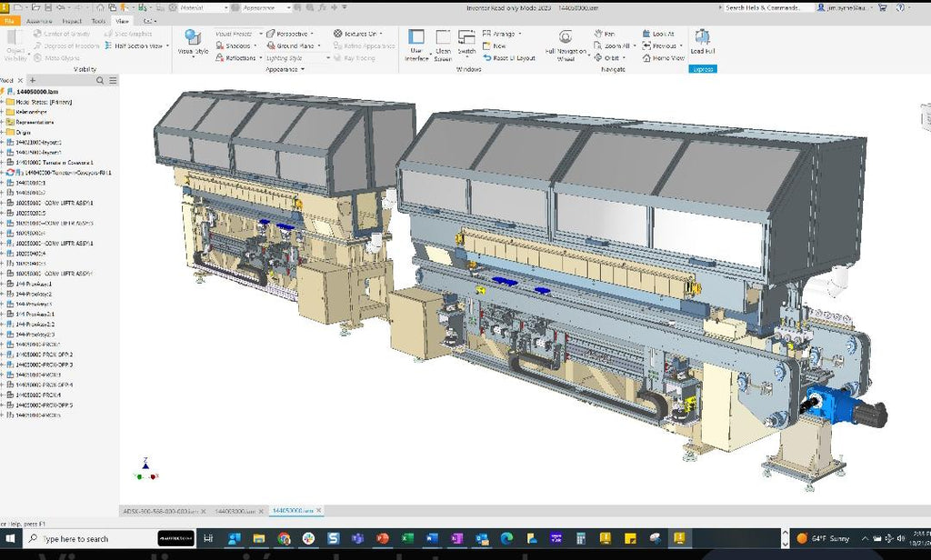
Task: Open the Help question mark button
Action: tap(901, 7)
